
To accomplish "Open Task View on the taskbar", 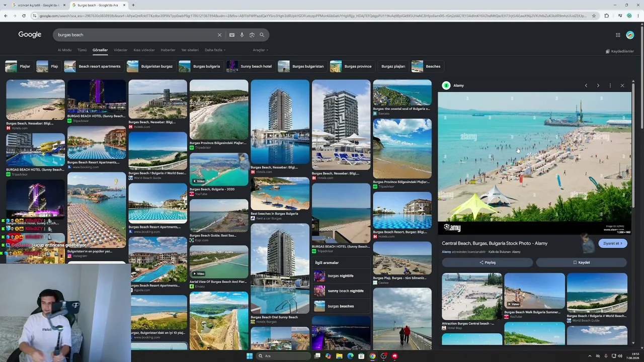I will tap(317, 356).
